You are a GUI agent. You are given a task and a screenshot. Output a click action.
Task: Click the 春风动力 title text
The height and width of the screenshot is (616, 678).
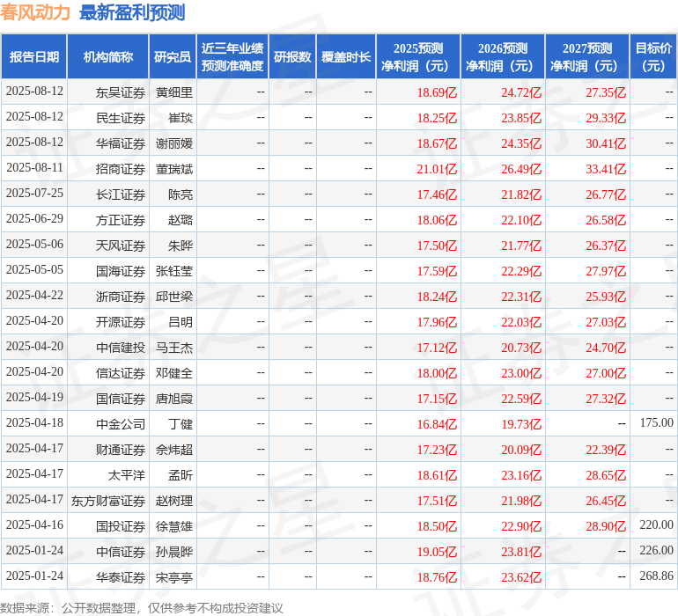[35, 12]
